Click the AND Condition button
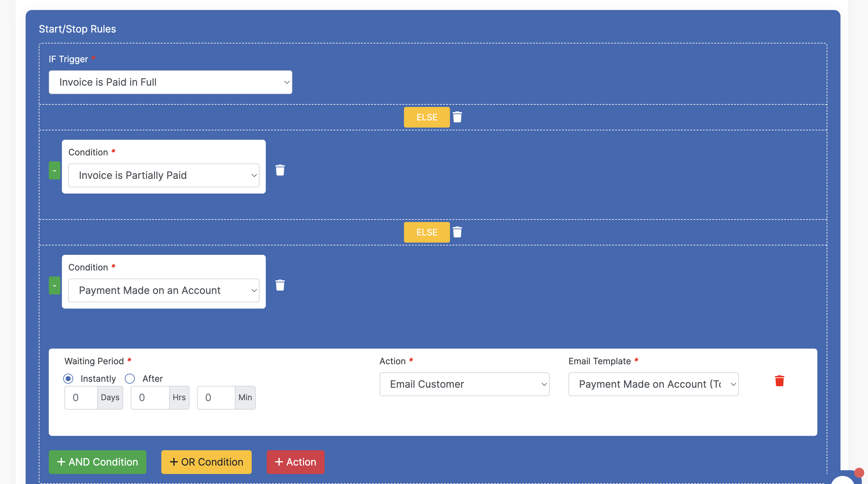 (x=97, y=462)
